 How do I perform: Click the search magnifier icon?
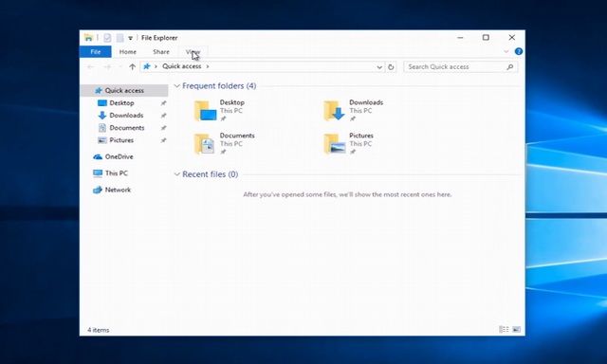510,67
